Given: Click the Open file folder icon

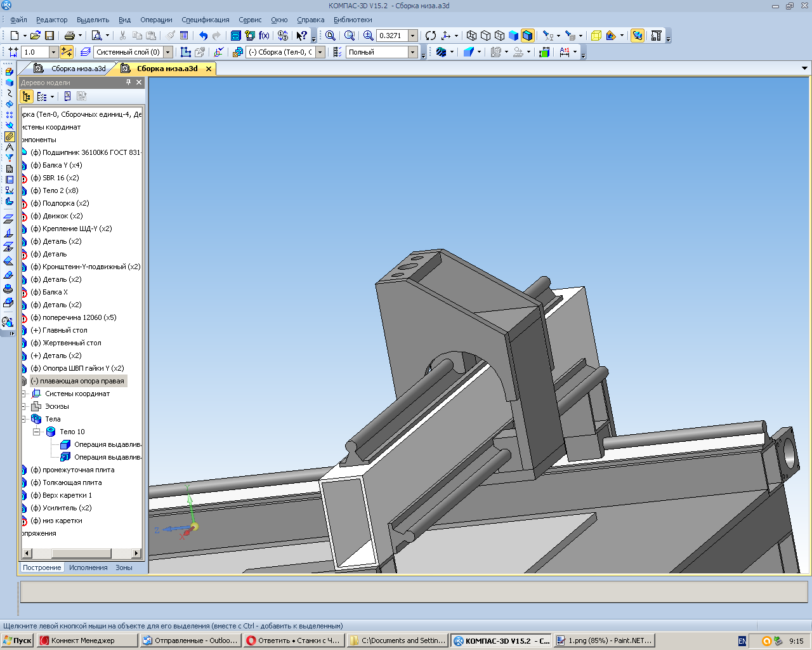Looking at the screenshot, I should (35, 36).
